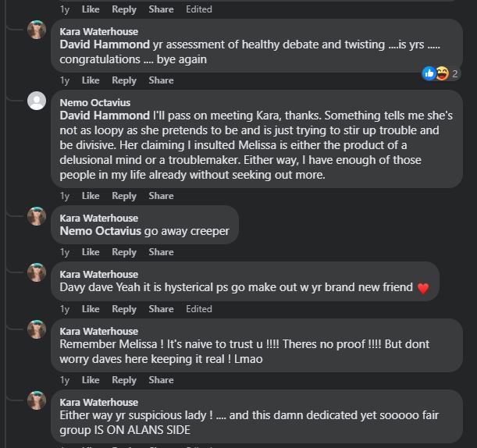
Task: View edit history of the 'Davy dave' comment
Action: (x=199, y=309)
